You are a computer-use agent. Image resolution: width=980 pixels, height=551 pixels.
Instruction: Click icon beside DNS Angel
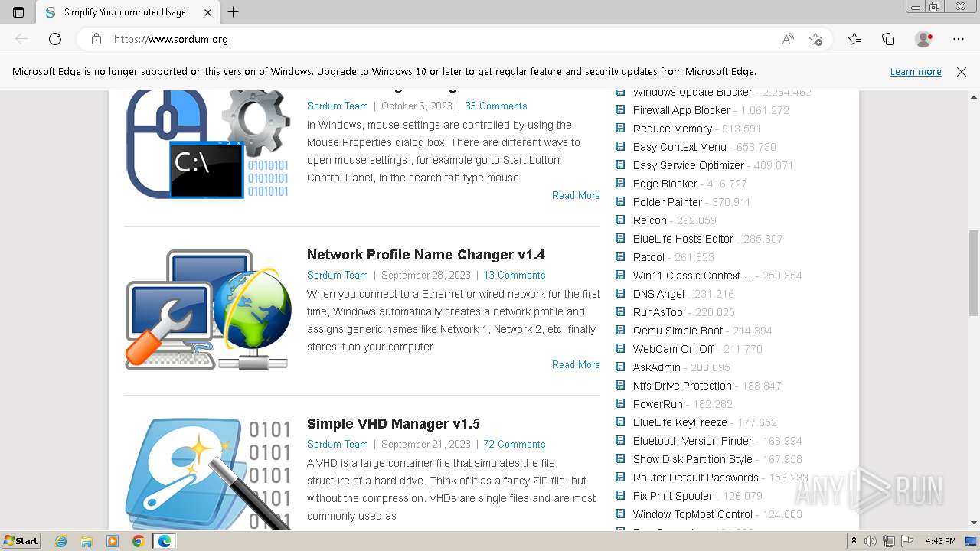[620, 293]
